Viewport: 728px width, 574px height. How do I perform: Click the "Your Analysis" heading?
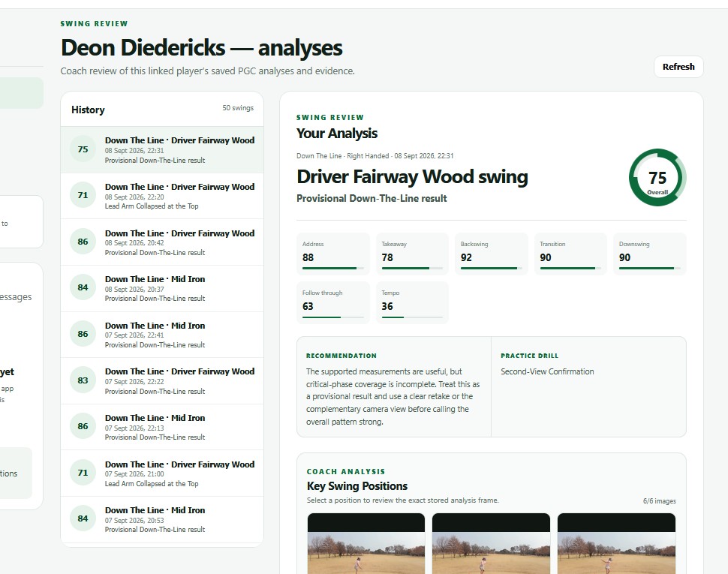[337, 133]
